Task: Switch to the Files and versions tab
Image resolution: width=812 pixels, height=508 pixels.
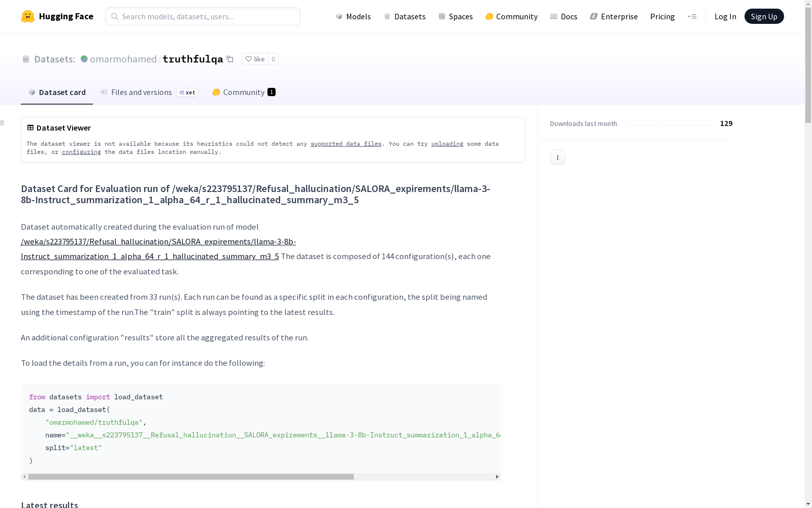Action: coord(149,92)
